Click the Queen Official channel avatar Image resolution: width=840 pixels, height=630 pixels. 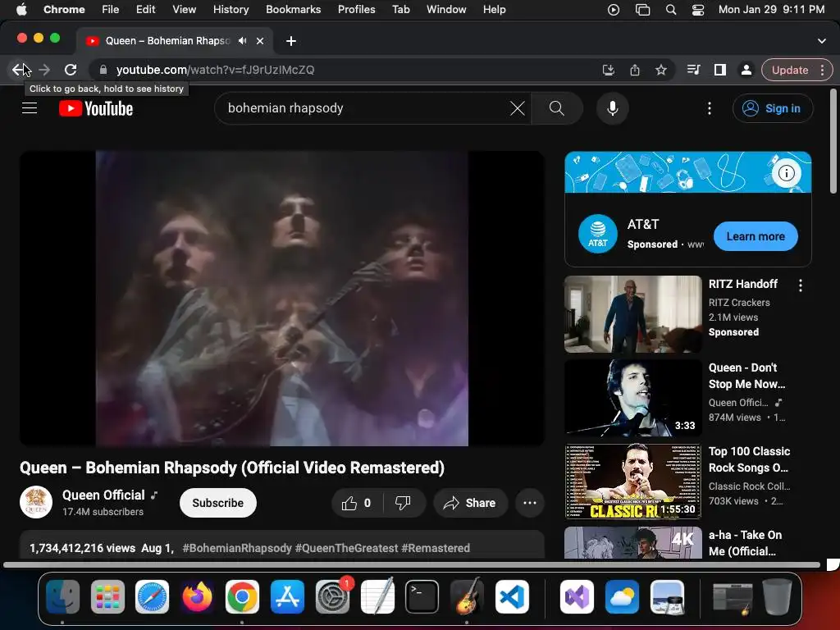[36, 503]
